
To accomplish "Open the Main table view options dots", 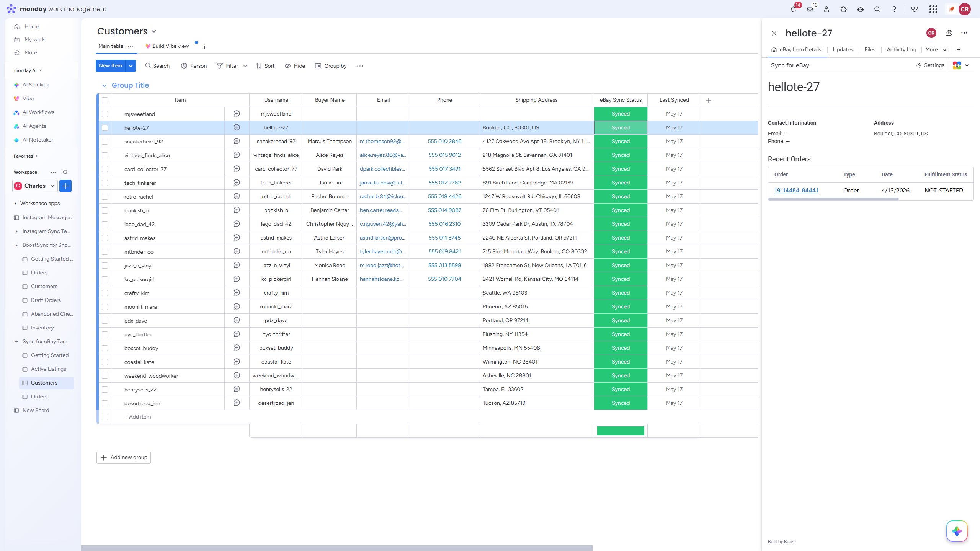I will (x=131, y=46).
